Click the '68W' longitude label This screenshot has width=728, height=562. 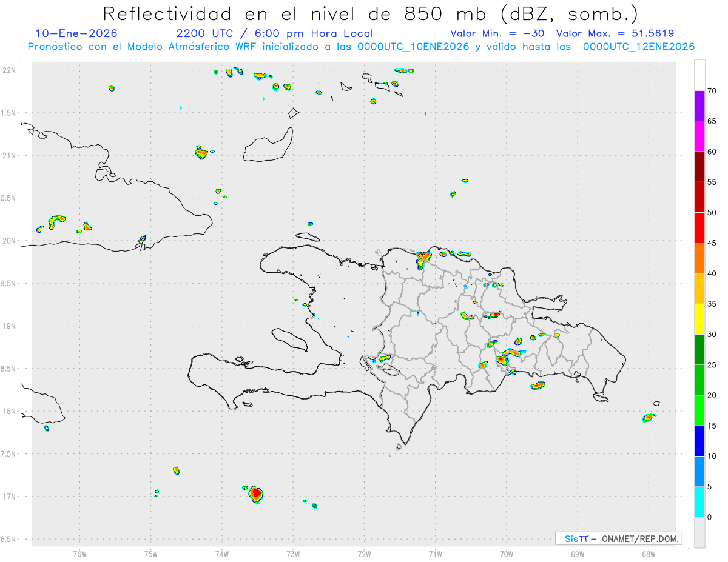[x=649, y=554]
